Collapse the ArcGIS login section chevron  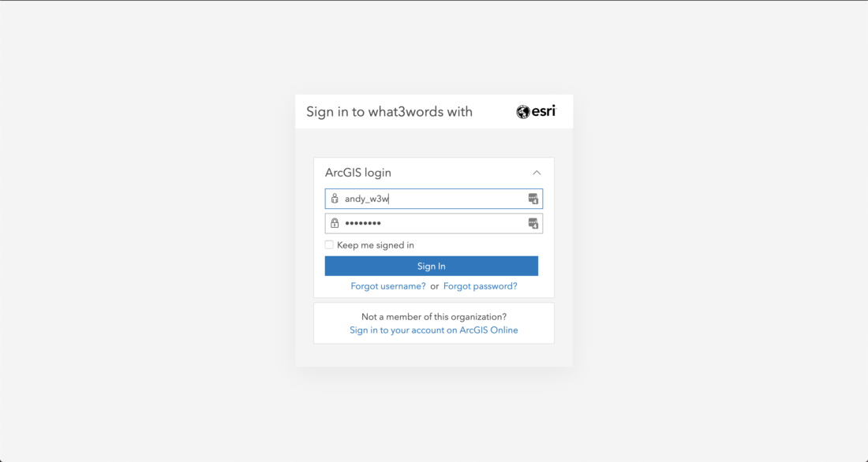(537, 173)
